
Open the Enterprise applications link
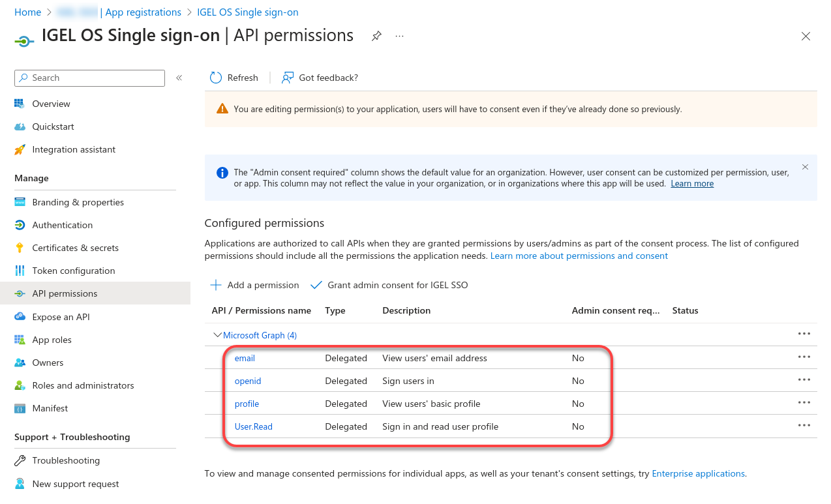[698, 473]
